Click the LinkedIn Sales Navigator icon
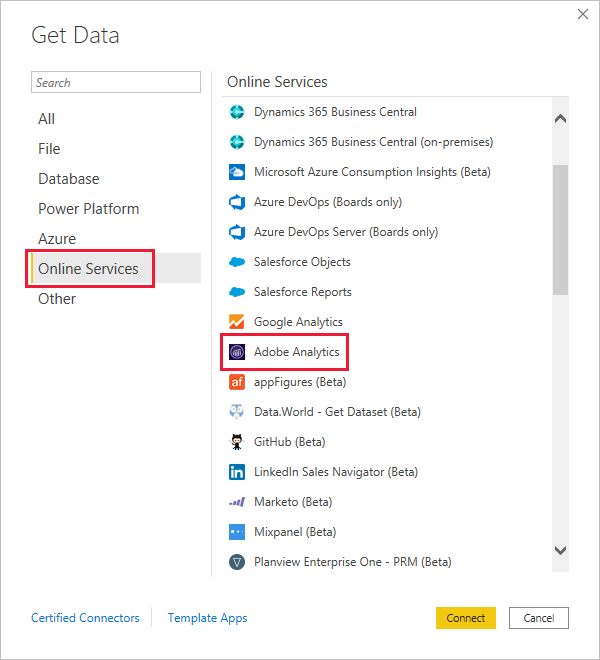 [237, 472]
